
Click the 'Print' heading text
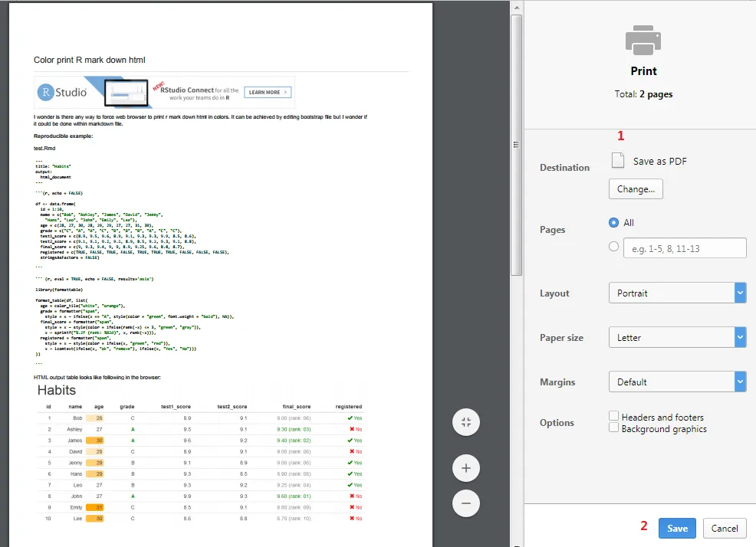point(643,70)
